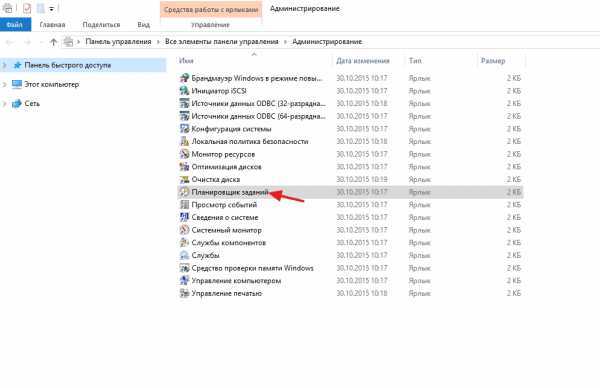Image resolution: width=600 pixels, height=388 pixels.
Task: Select the Монитор ресурсов icon
Action: click(184, 154)
